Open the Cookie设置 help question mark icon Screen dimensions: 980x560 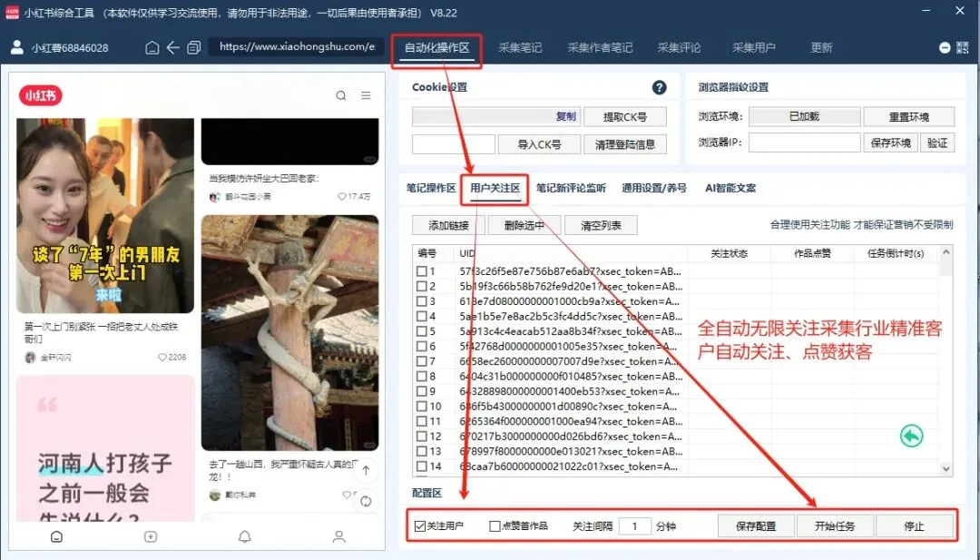(660, 87)
